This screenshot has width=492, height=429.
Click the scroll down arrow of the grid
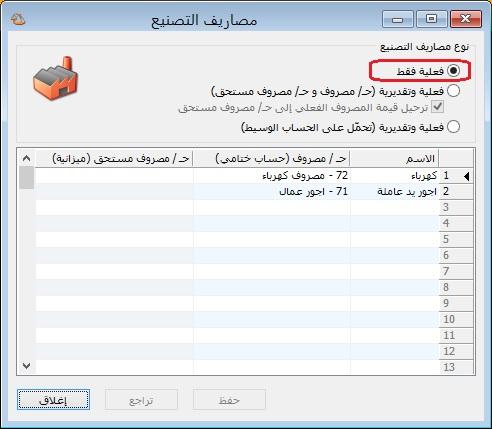point(27,366)
